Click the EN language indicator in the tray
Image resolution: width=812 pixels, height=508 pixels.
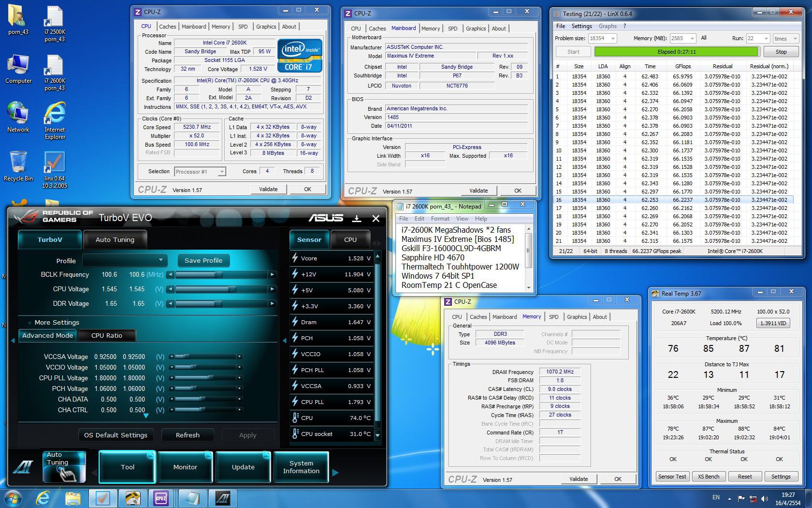pyautogui.click(x=716, y=497)
